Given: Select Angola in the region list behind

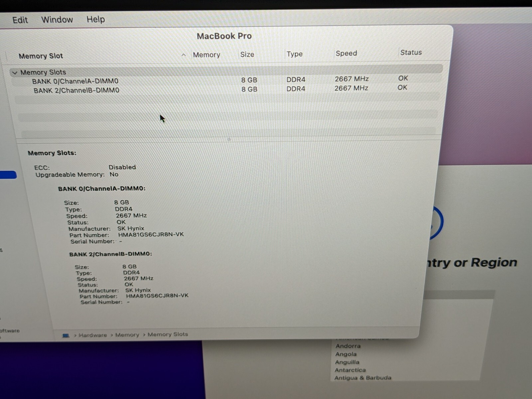Looking at the screenshot, I should [346, 354].
